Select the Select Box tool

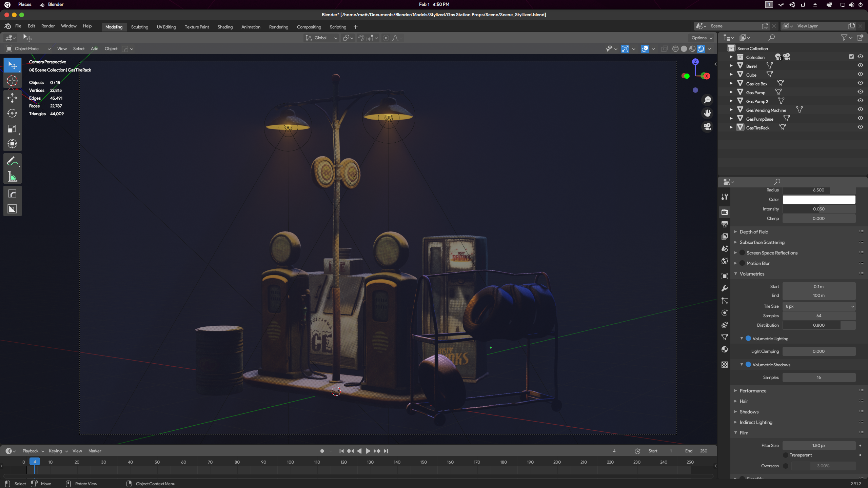click(12, 65)
